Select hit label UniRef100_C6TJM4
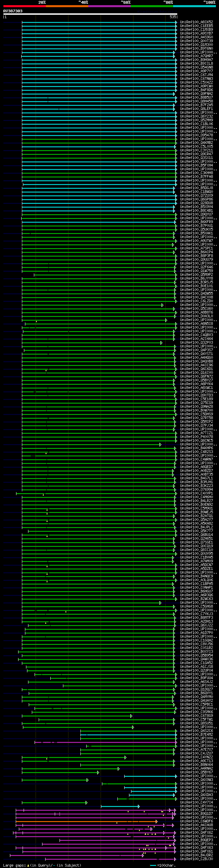 click(x=196, y=75)
